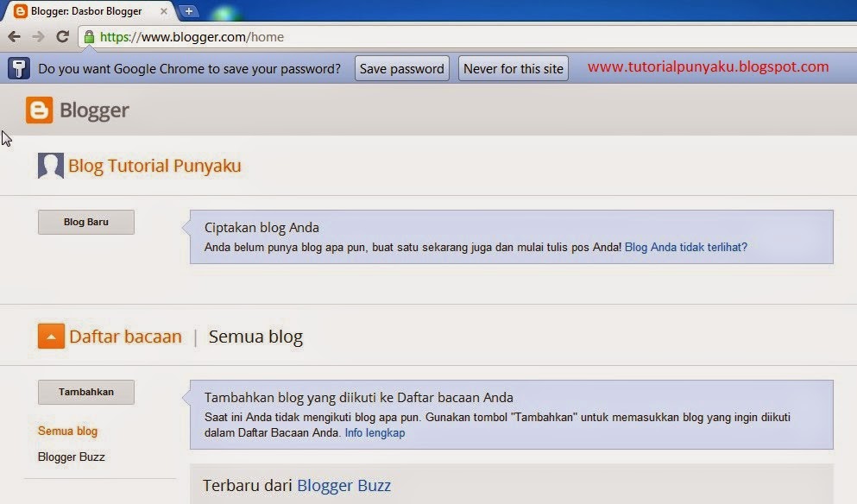857x504 pixels.
Task: Click inside the browser address bar
Action: pos(259,37)
